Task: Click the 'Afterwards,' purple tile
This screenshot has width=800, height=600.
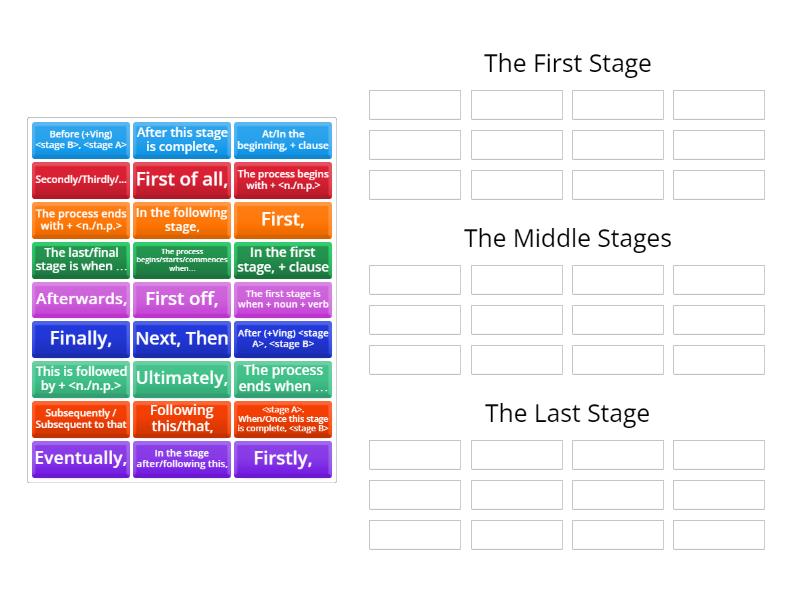Action: 81,299
